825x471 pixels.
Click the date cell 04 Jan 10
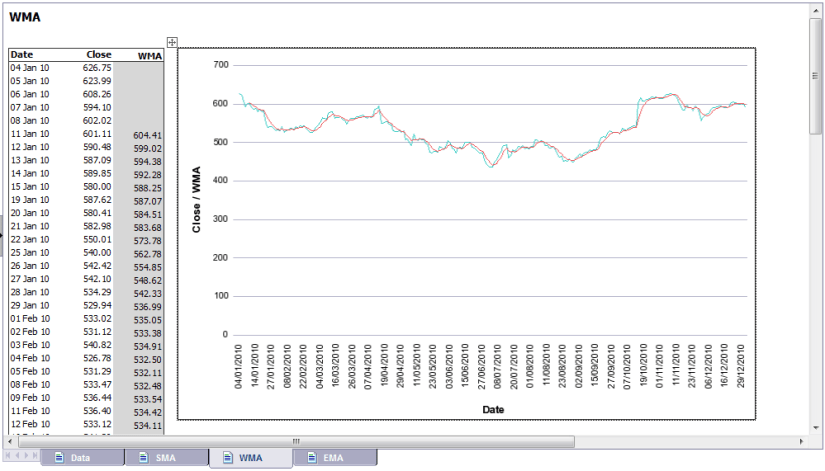pos(30,68)
